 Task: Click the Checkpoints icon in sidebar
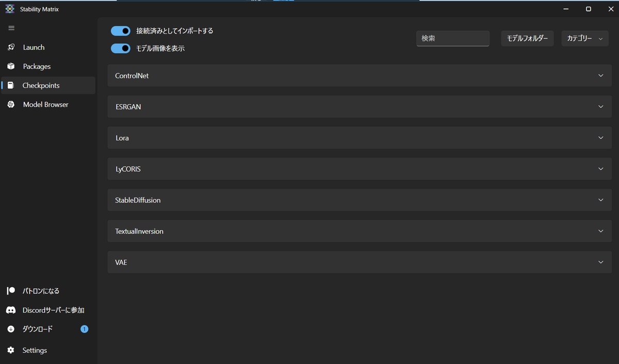tap(11, 85)
